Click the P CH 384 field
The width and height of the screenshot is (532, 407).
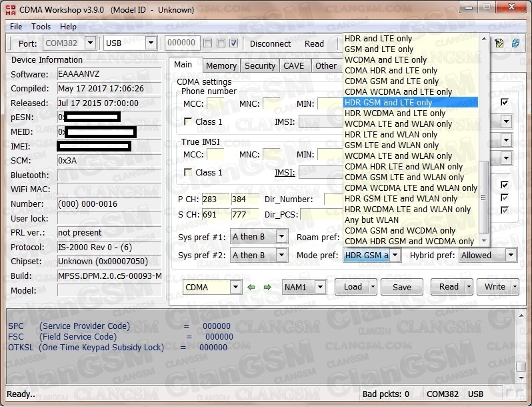[x=245, y=199]
